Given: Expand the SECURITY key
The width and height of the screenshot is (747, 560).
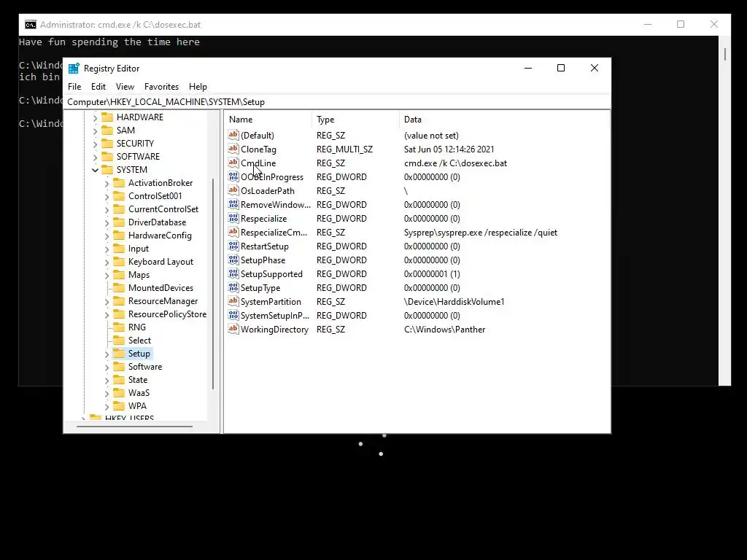Looking at the screenshot, I should click(95, 144).
